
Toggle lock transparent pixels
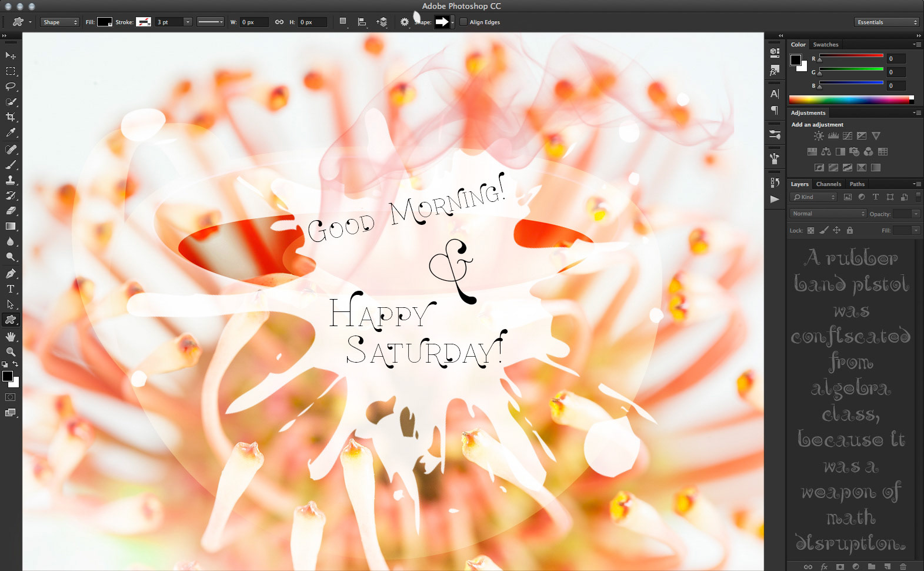[x=810, y=230]
